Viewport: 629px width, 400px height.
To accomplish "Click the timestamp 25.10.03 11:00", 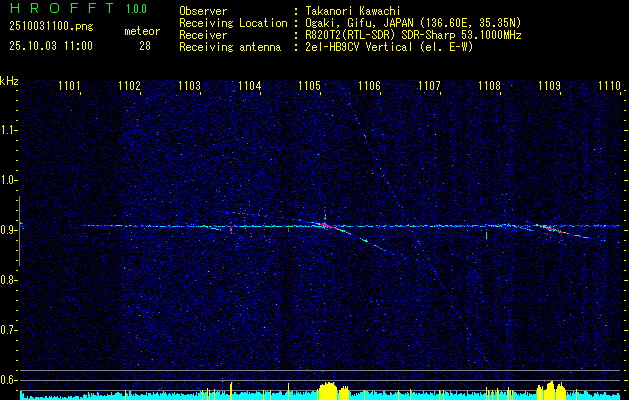I will click(x=51, y=45).
